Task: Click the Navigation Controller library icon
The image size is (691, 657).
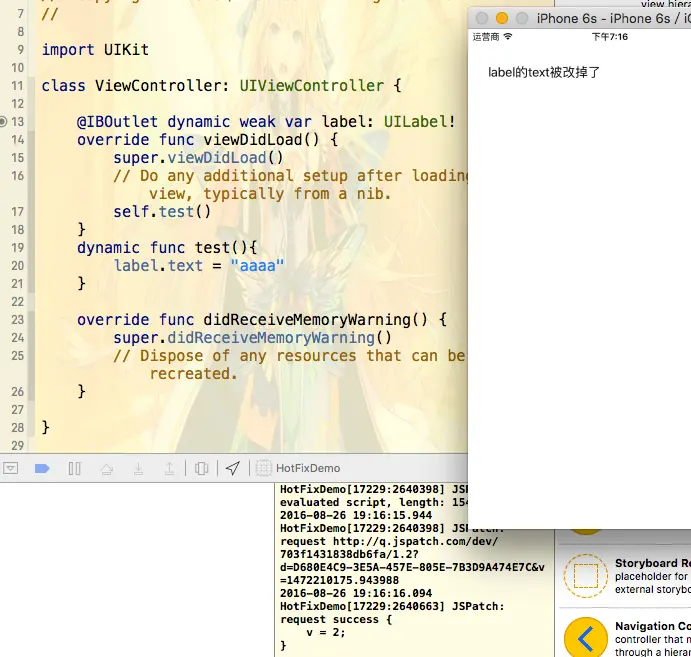Action: click(586, 637)
